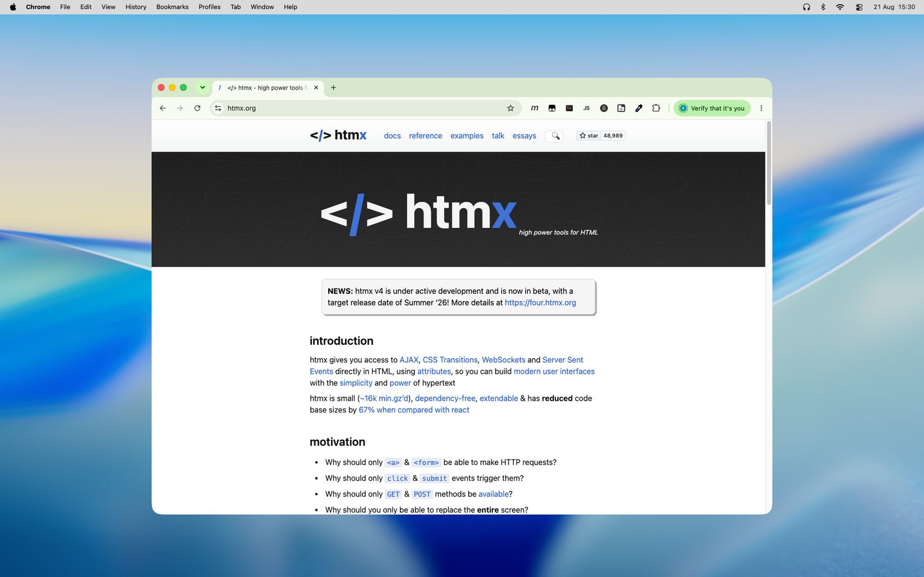Image resolution: width=924 pixels, height=577 pixels.
Task: Select the htmx - high power tools tab
Action: 268,88
